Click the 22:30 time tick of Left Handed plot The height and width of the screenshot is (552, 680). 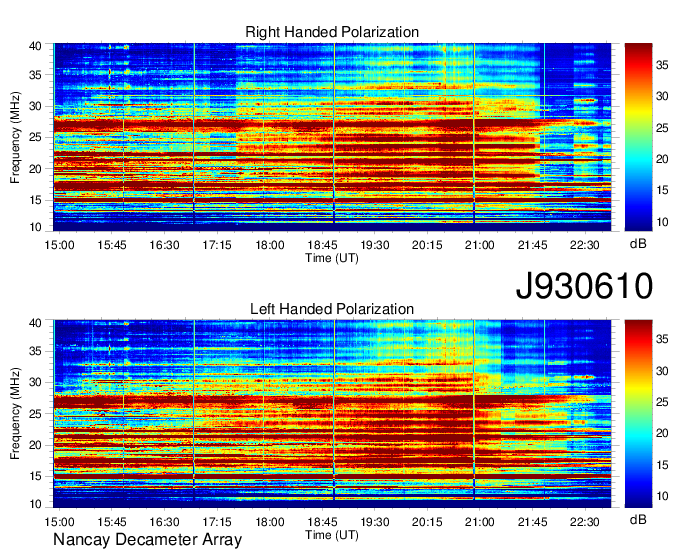tap(585, 522)
